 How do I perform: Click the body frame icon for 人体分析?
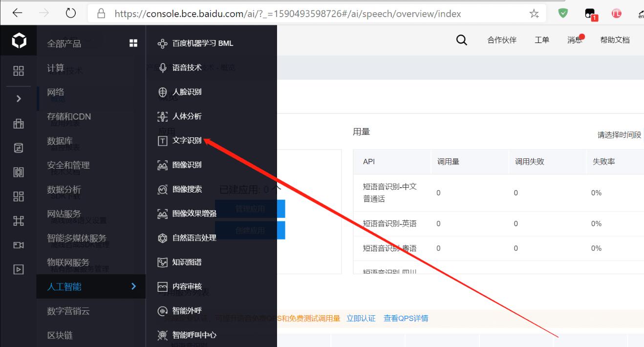tap(163, 116)
